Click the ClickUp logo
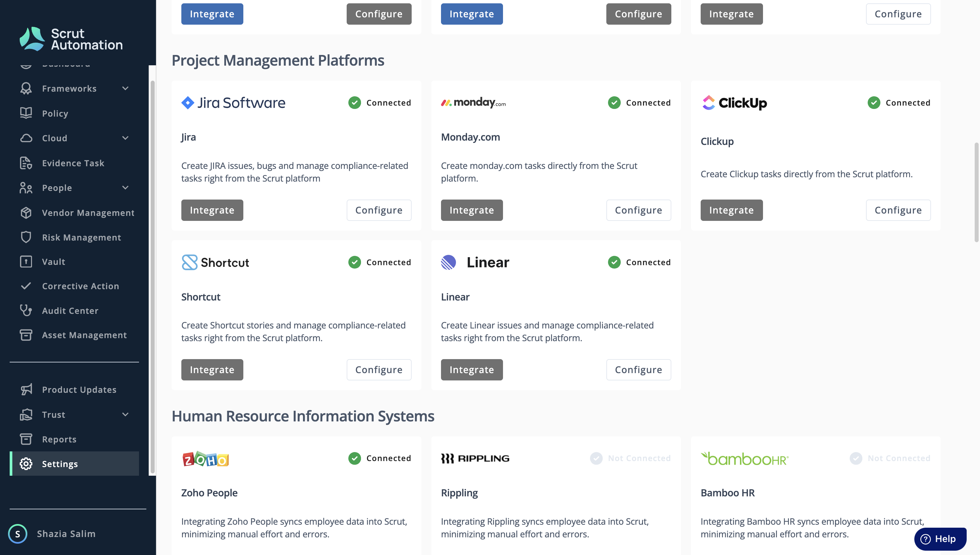980x555 pixels. (x=734, y=103)
